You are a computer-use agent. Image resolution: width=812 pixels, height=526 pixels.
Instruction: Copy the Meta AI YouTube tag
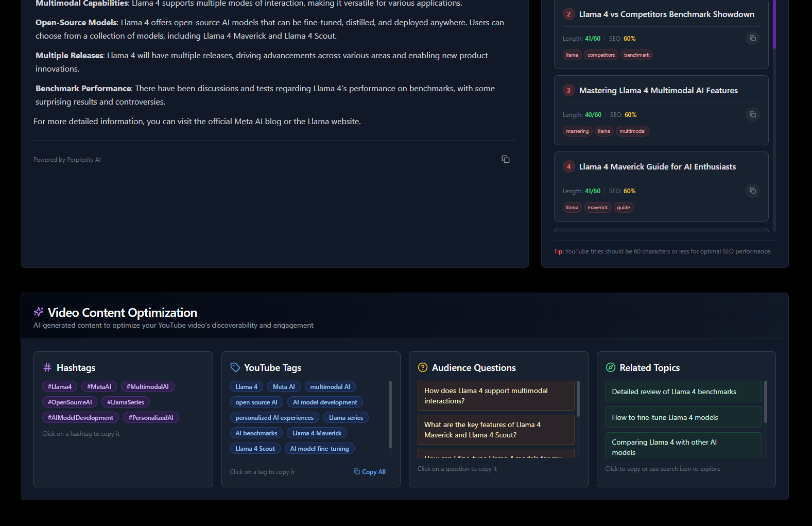tap(284, 387)
